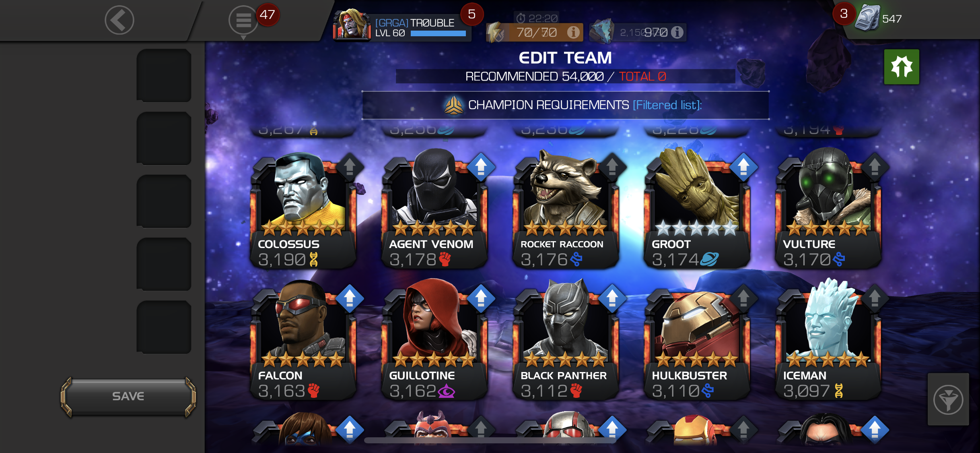This screenshot has width=980, height=453.
Task: Tap the info icon next to the crystal shards counter
Action: (x=677, y=32)
